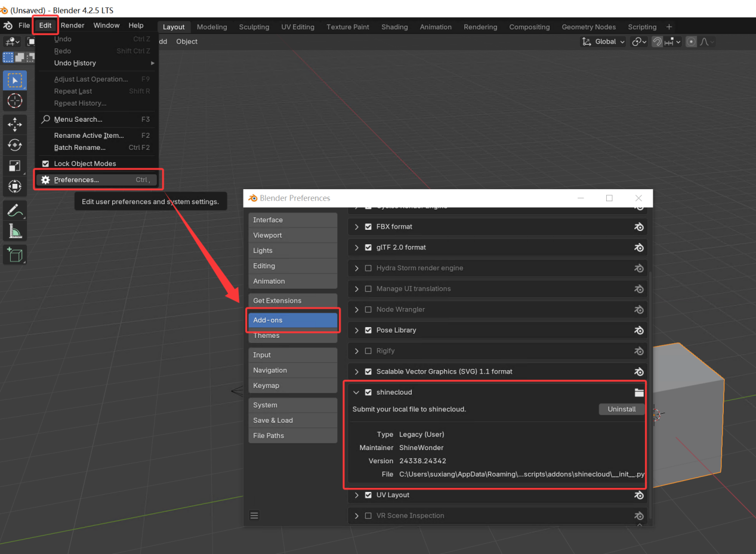Expand the FBX format add-on details
Image resolution: width=756 pixels, height=554 pixels.
tap(357, 227)
